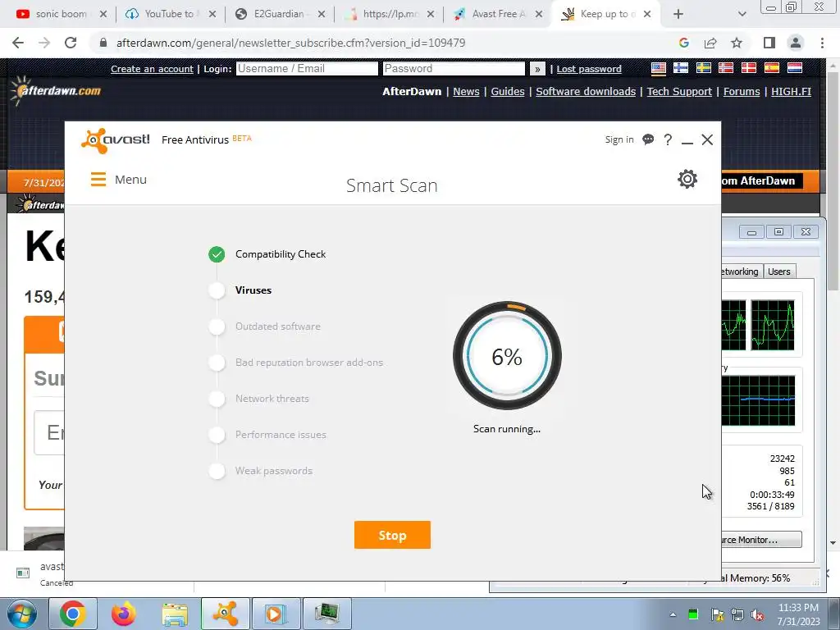Select the Spanish flag language icon
Screen dimensions: 840x630
771,68
